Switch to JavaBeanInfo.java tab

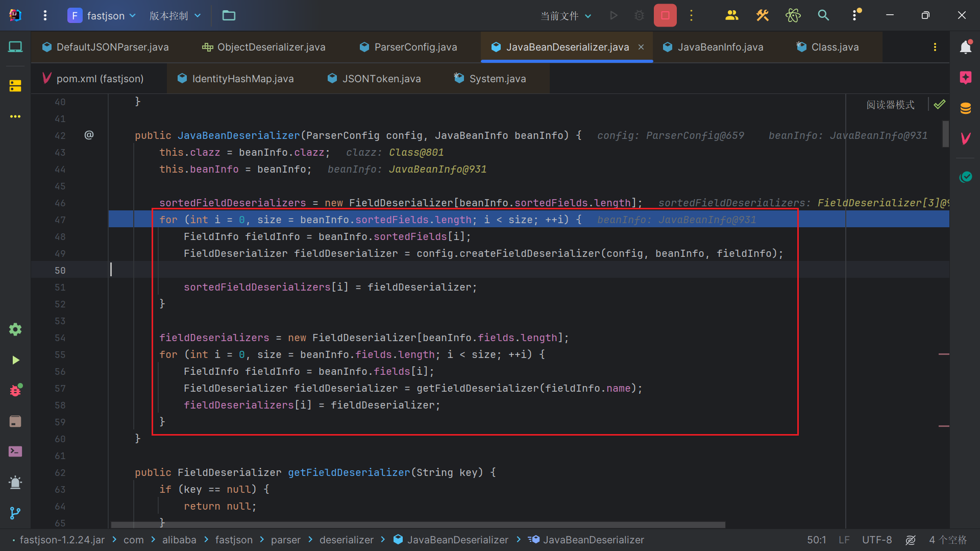pos(713,47)
